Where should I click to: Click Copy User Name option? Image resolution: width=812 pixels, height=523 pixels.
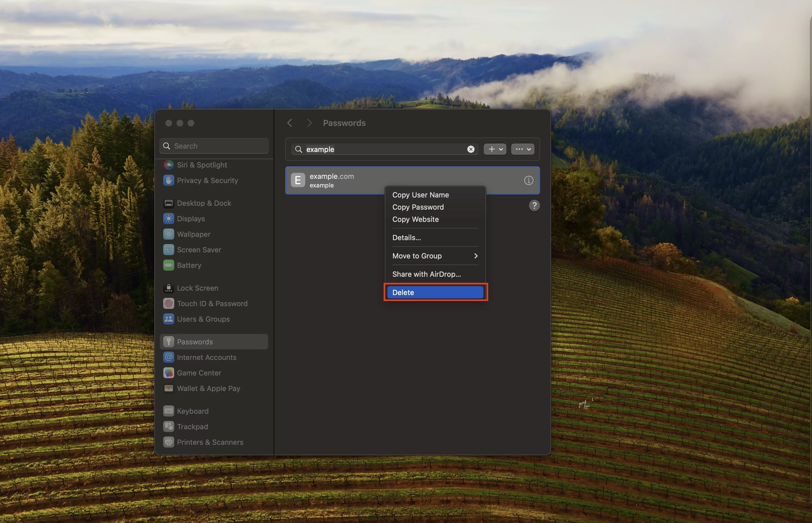tap(420, 195)
